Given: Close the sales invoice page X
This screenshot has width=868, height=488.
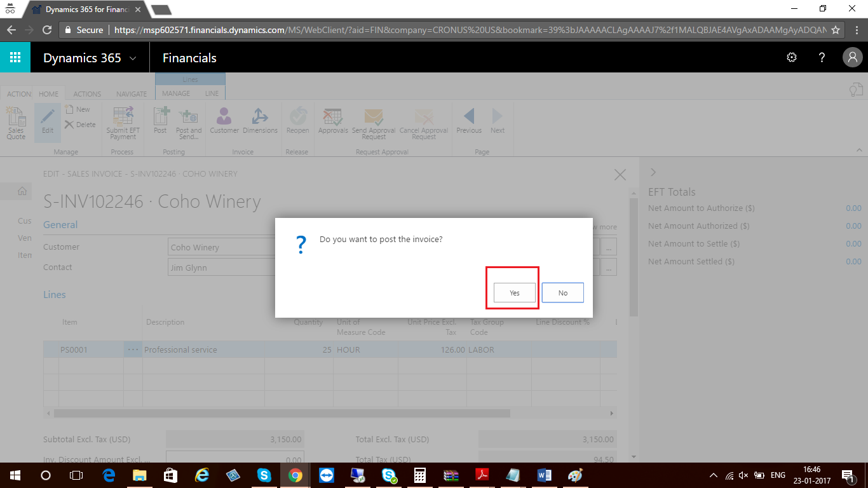Looking at the screenshot, I should point(620,175).
